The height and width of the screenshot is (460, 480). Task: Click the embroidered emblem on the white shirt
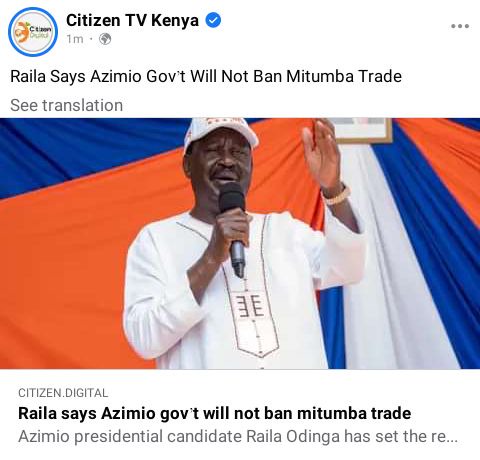coord(253,307)
